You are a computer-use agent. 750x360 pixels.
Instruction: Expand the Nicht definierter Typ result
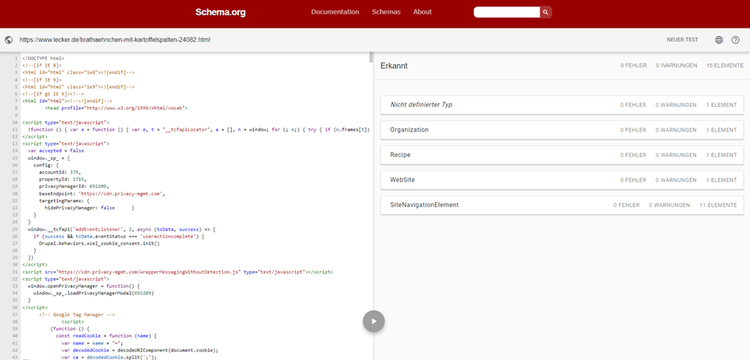(562, 105)
